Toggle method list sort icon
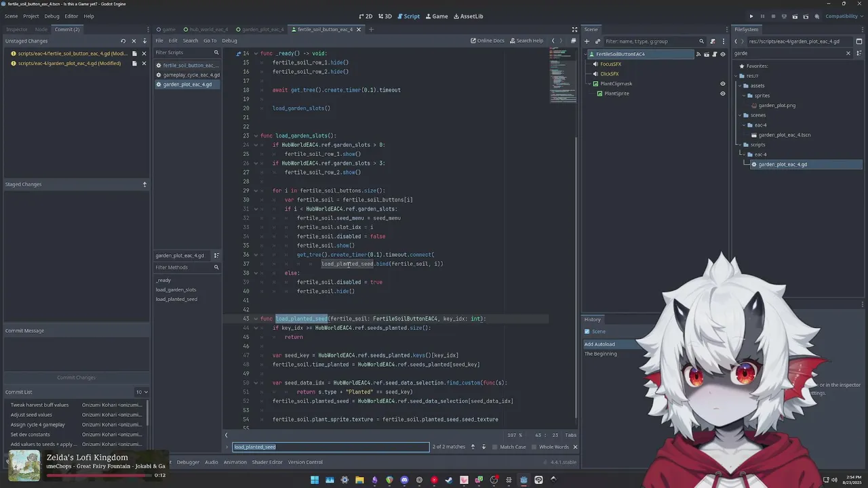 pos(216,256)
